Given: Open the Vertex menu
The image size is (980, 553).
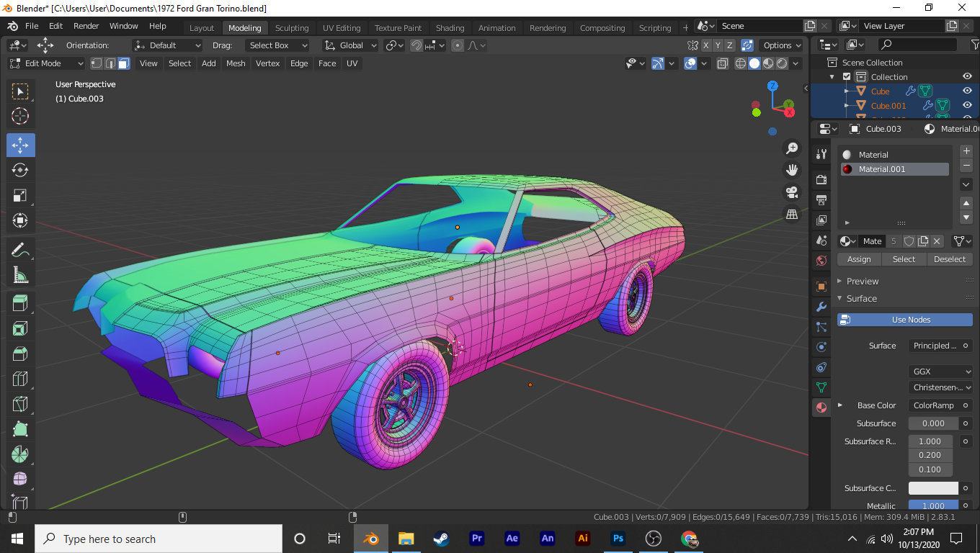Looking at the screenshot, I should (x=267, y=63).
